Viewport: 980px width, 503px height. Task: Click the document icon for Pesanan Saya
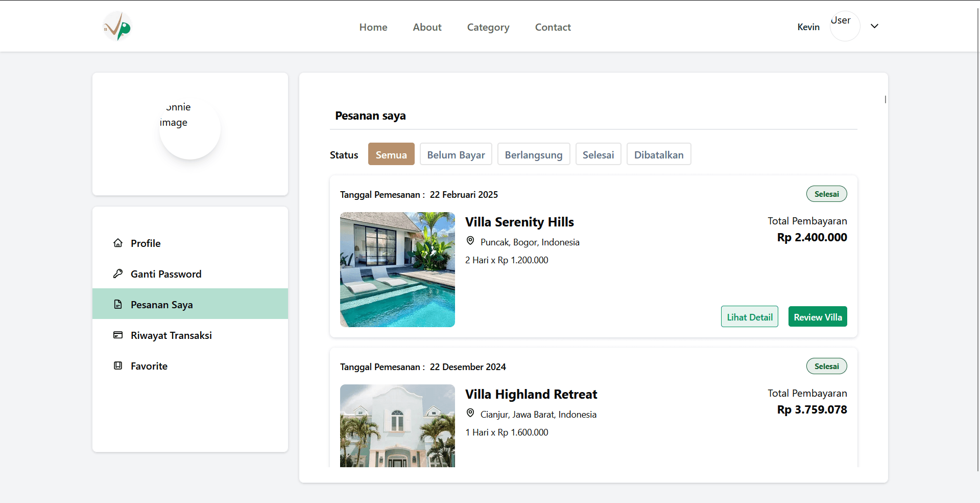pos(118,304)
